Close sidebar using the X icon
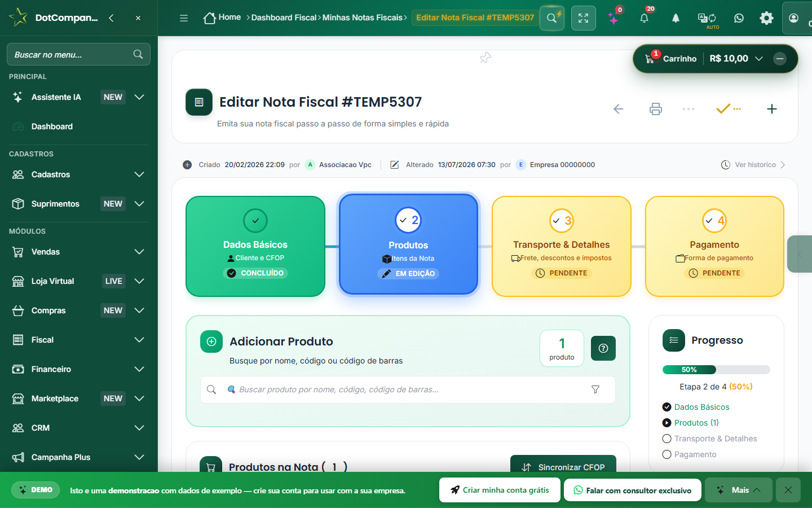The width and height of the screenshot is (812, 508). pos(138,18)
